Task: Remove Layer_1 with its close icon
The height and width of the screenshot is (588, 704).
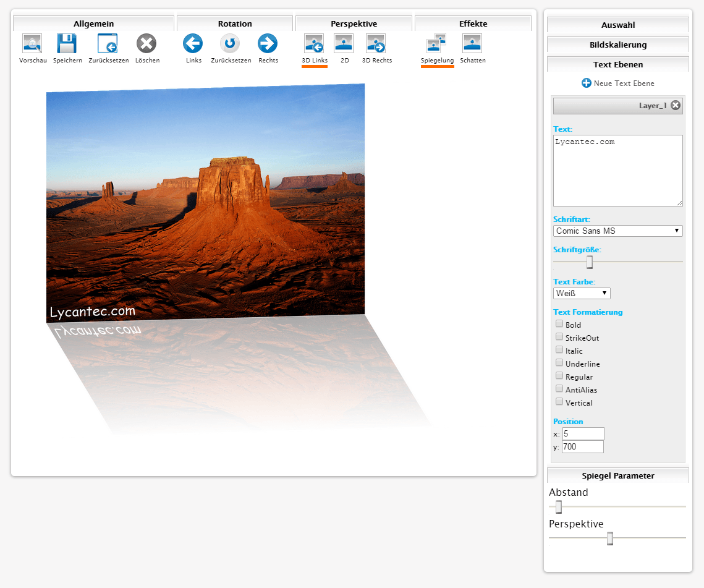Action: (676, 105)
